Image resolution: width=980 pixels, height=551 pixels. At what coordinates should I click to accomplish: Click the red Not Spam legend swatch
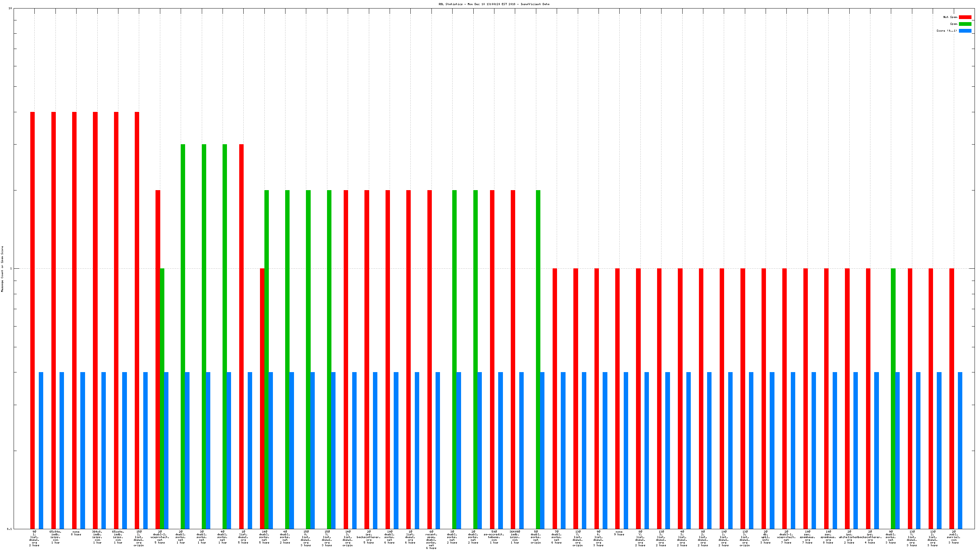point(965,17)
